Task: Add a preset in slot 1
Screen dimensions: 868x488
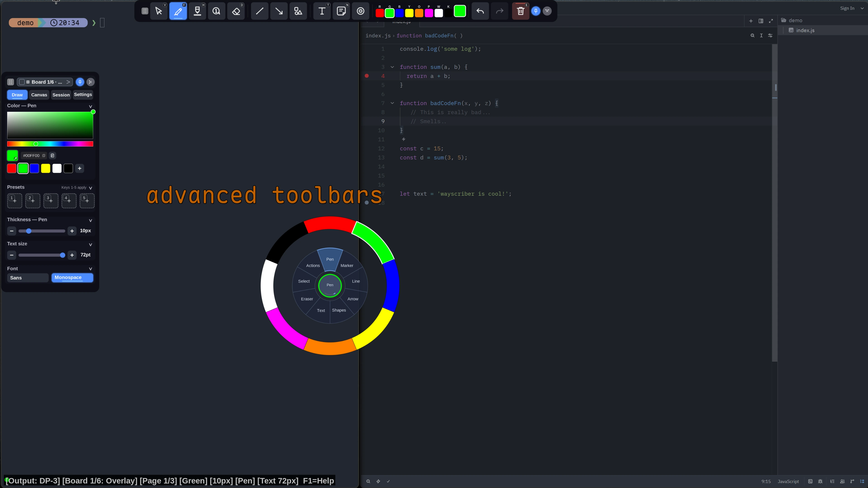Action: [x=15, y=201]
